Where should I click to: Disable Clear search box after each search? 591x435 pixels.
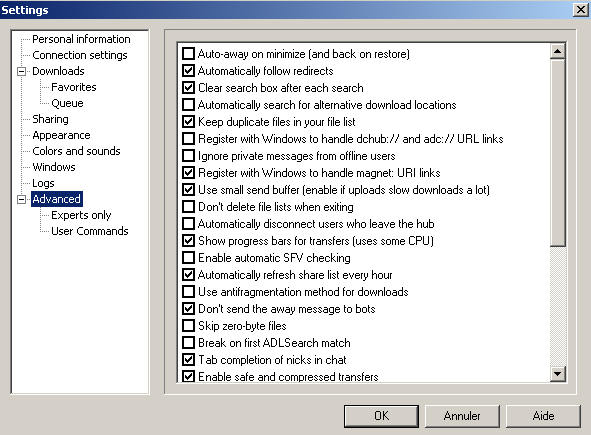(188, 87)
